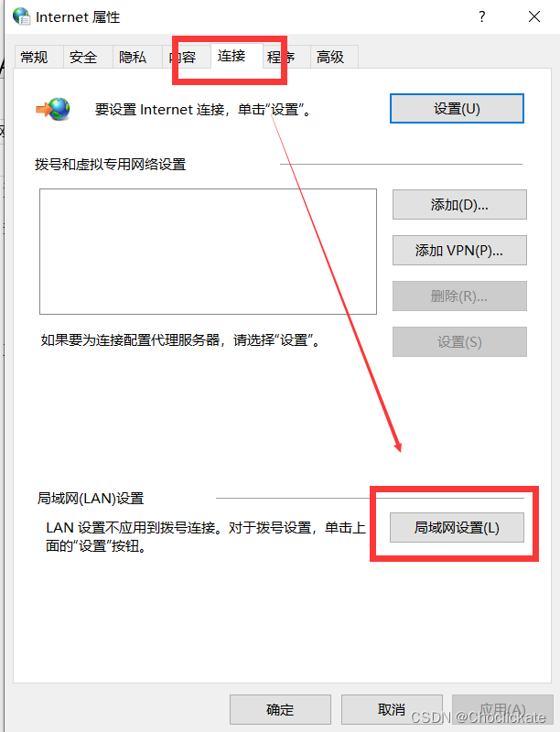Click inside the dial-up and VPN connections list
Image resolution: width=560 pixels, height=732 pixels.
click(208, 252)
